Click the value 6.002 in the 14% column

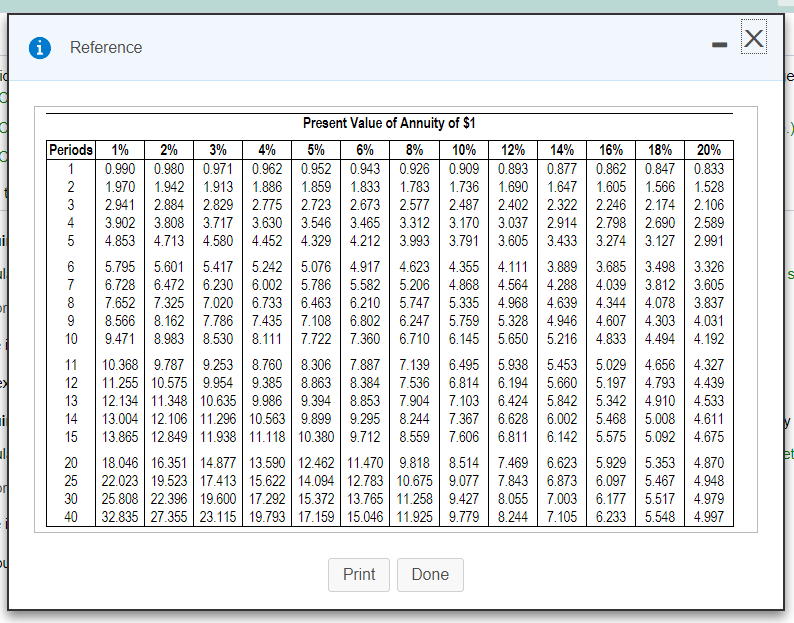click(562, 419)
